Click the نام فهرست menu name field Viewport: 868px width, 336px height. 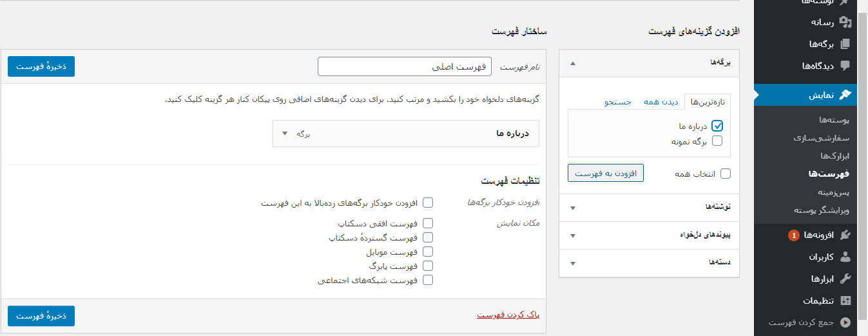[405, 66]
